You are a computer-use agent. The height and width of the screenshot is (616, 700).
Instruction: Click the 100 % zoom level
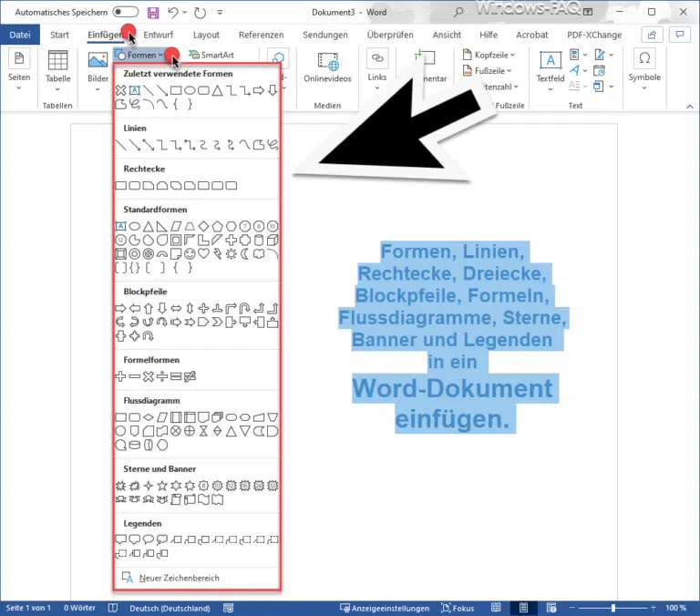676,608
